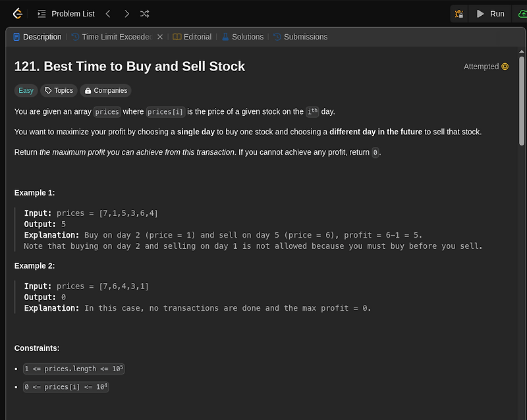Click the LeetCode logo icon
Viewport: 527px width, 420px height.
(x=18, y=13)
